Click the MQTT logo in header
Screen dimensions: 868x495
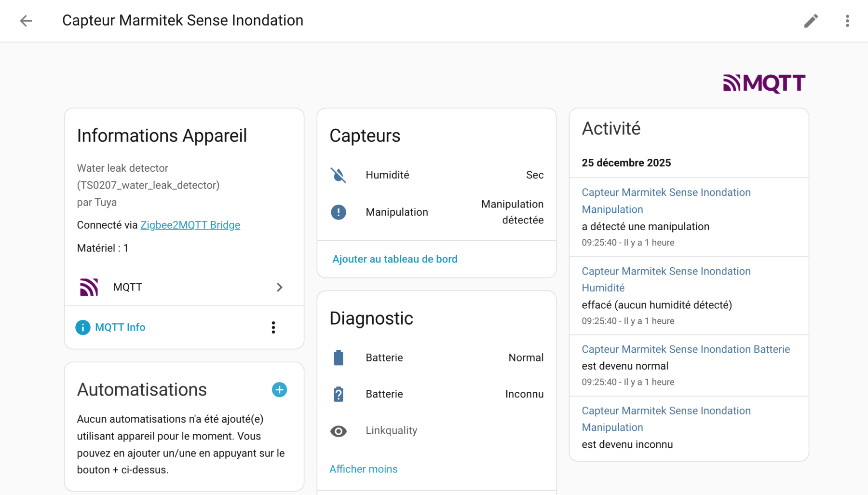tap(764, 83)
